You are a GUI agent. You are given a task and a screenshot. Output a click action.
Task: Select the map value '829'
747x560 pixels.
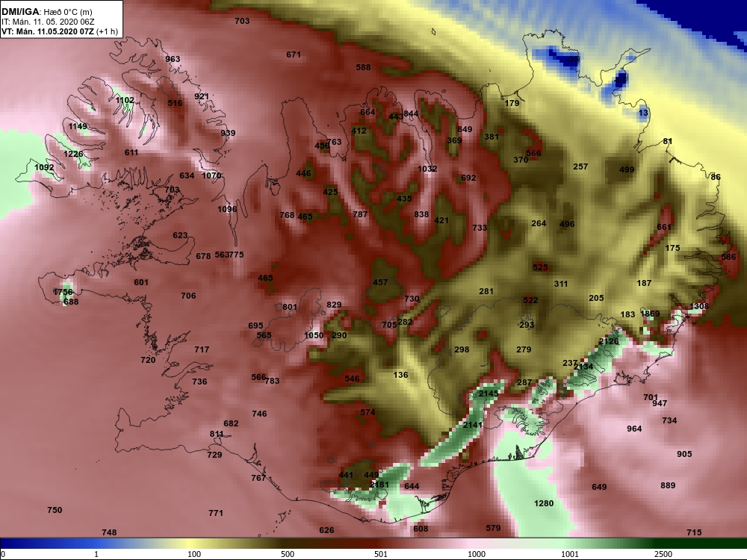334,305
